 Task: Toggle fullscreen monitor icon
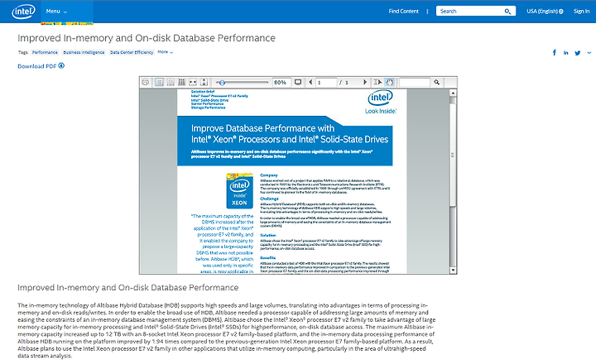pyautogui.click(x=298, y=82)
